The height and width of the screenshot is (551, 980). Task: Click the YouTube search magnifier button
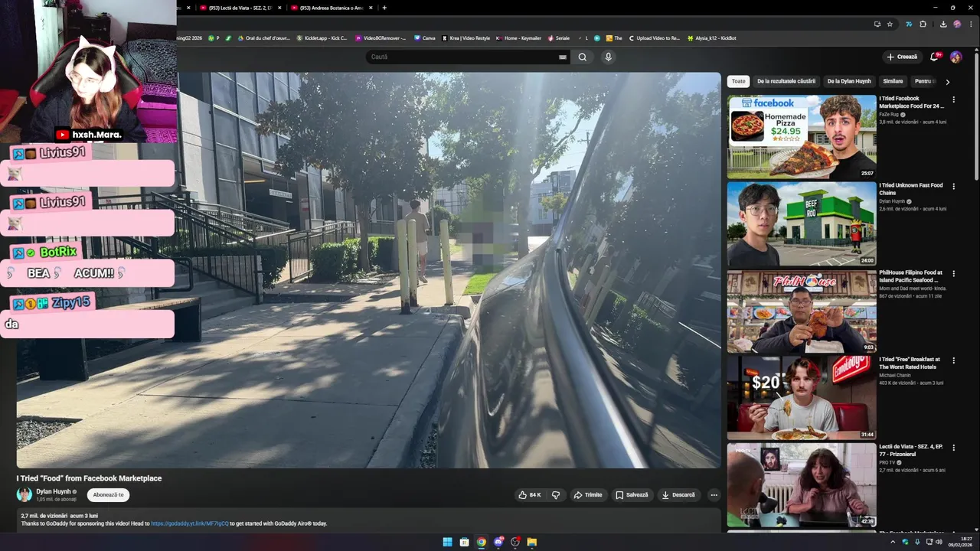583,57
